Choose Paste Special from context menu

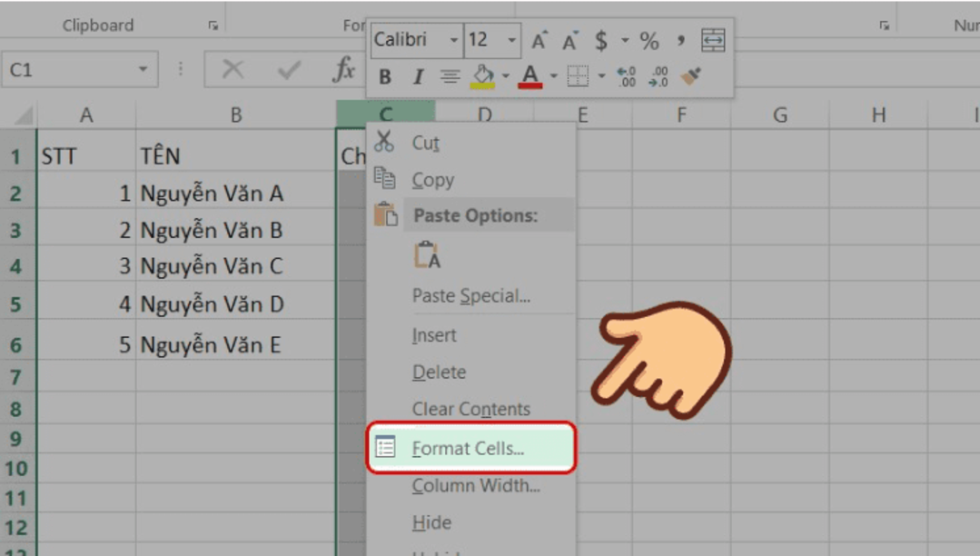470,296
